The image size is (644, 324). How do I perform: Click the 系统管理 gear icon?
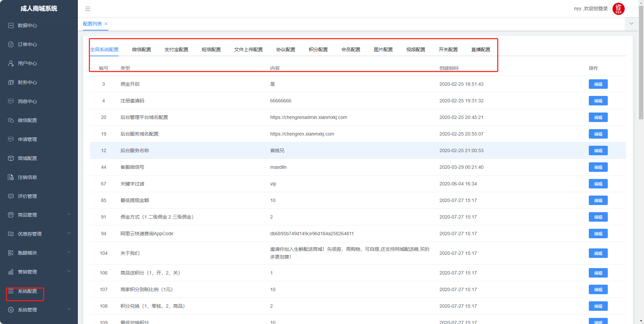11,310
